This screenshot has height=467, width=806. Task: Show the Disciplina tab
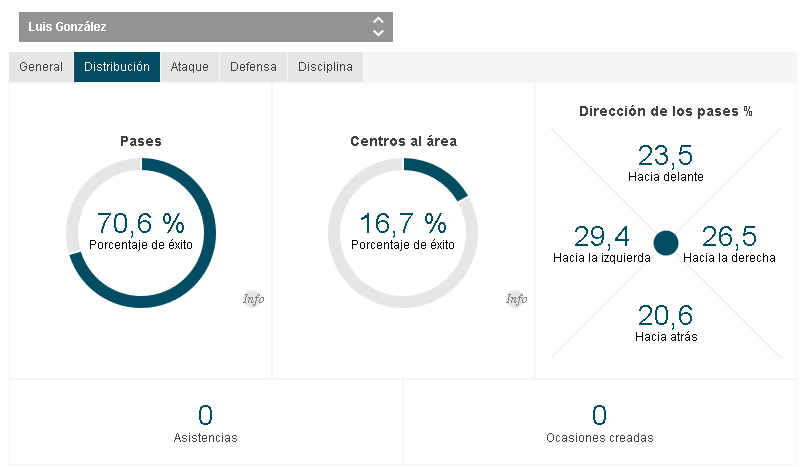click(x=325, y=67)
